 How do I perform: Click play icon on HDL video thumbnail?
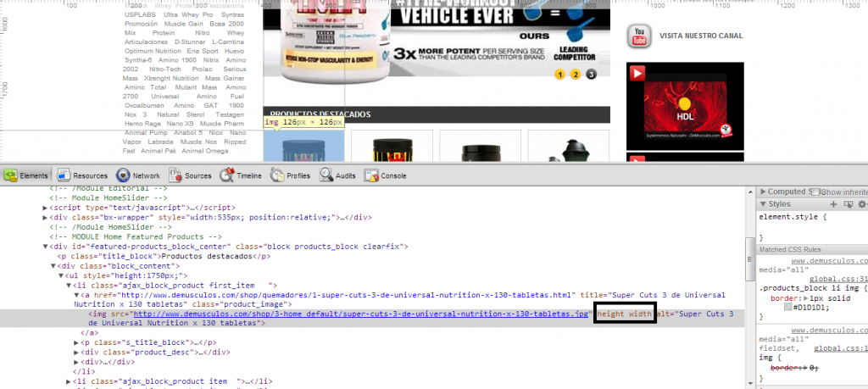(637, 74)
